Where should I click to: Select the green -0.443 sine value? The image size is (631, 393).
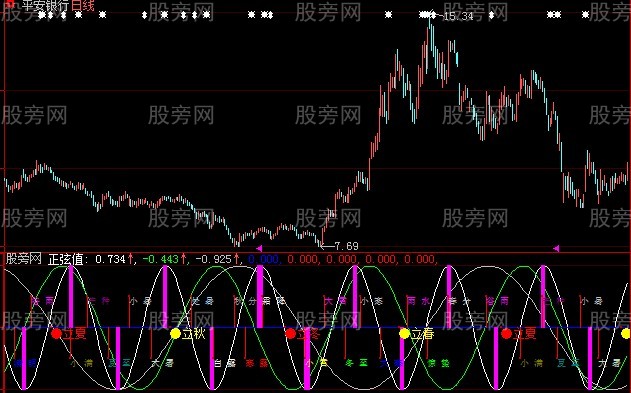pos(161,259)
